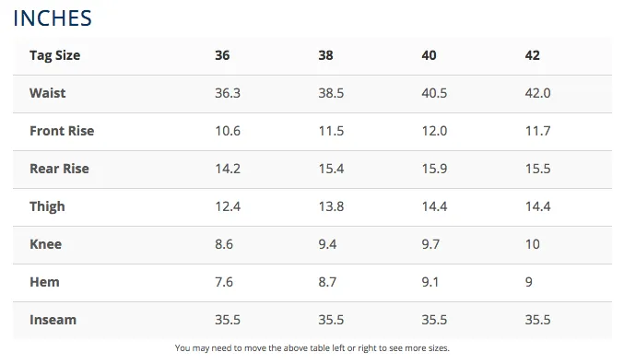624x364 pixels.
Task: Select the Tag Size header cell
Action: [x=55, y=55]
